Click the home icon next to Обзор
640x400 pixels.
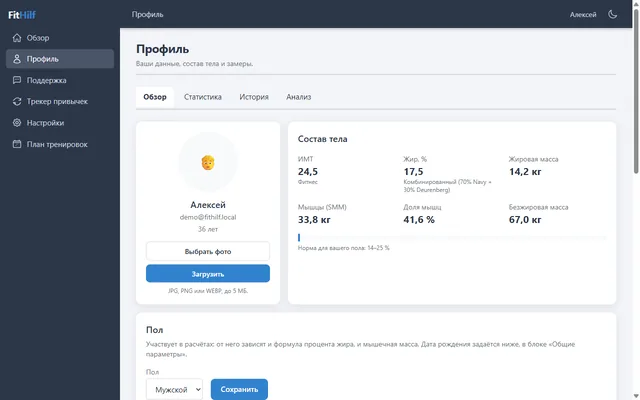pos(17,38)
